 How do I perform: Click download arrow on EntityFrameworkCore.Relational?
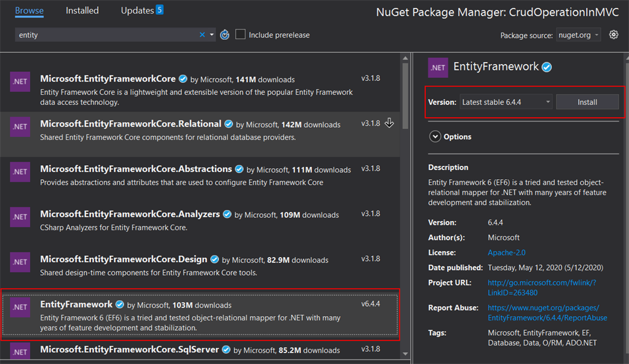[x=389, y=123]
